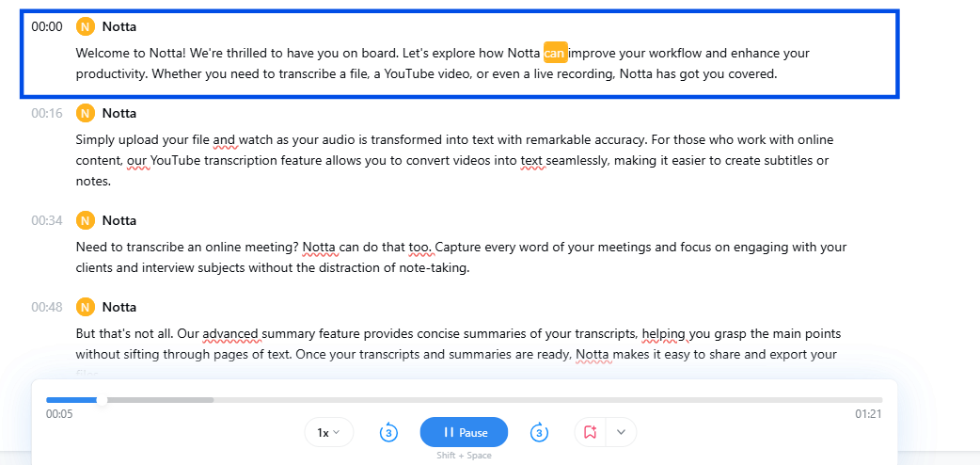Pause the audio playback
The width and height of the screenshot is (980, 465).
[x=464, y=432]
